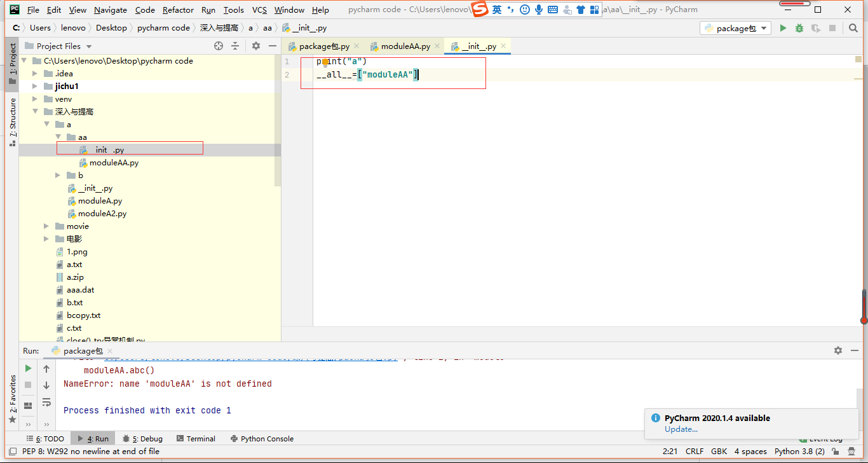This screenshot has height=463, width=868.
Task: Toggle Sogou 英 language mode
Action: click(497, 10)
